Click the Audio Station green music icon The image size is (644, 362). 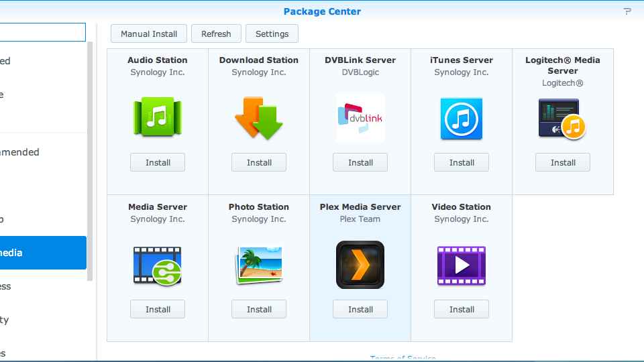(158, 117)
